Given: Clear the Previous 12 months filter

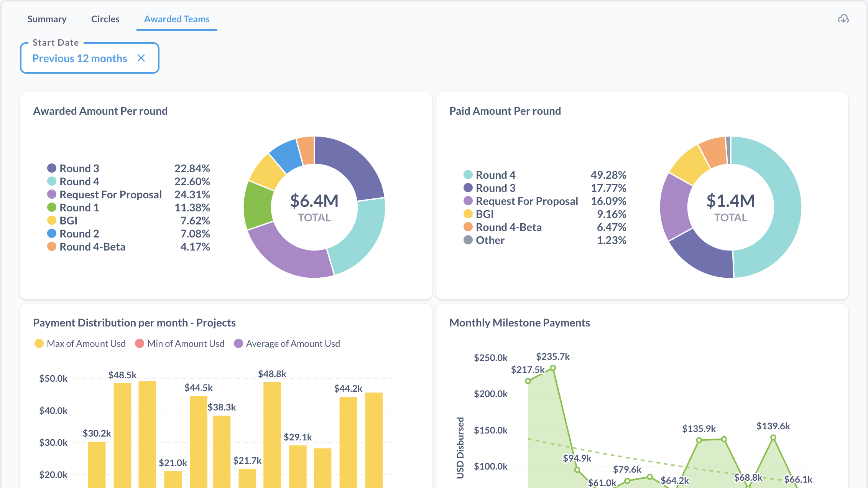Looking at the screenshot, I should (141, 58).
